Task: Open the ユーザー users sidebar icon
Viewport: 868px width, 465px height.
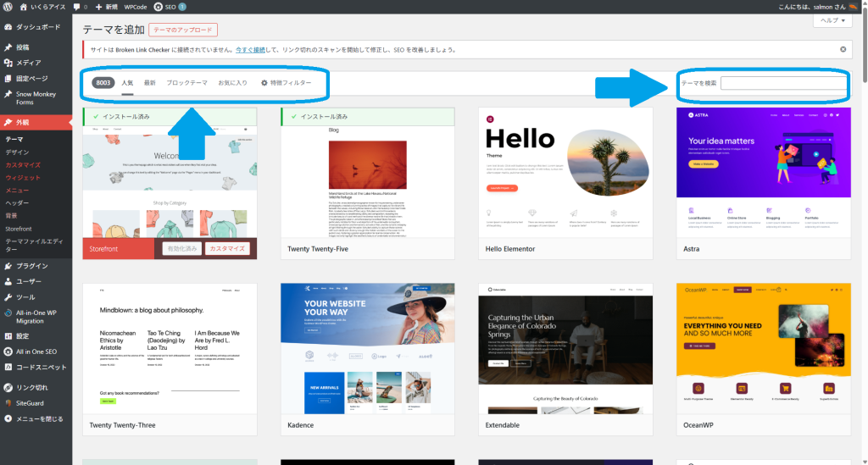Action: pyautogui.click(x=8, y=281)
